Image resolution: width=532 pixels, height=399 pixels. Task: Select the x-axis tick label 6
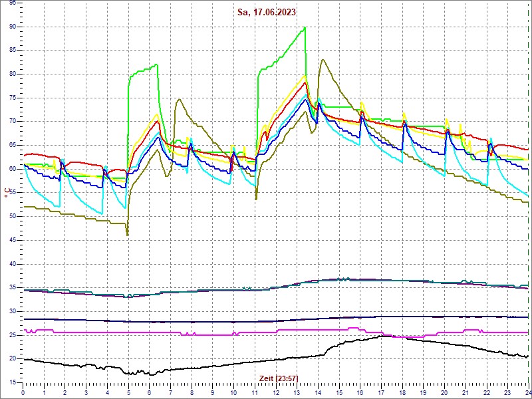pos(150,392)
